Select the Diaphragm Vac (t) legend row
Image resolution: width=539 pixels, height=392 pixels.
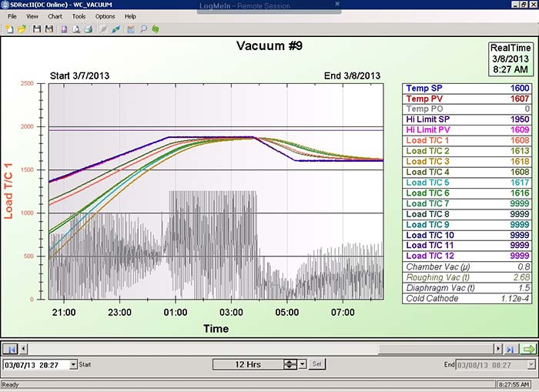point(467,288)
